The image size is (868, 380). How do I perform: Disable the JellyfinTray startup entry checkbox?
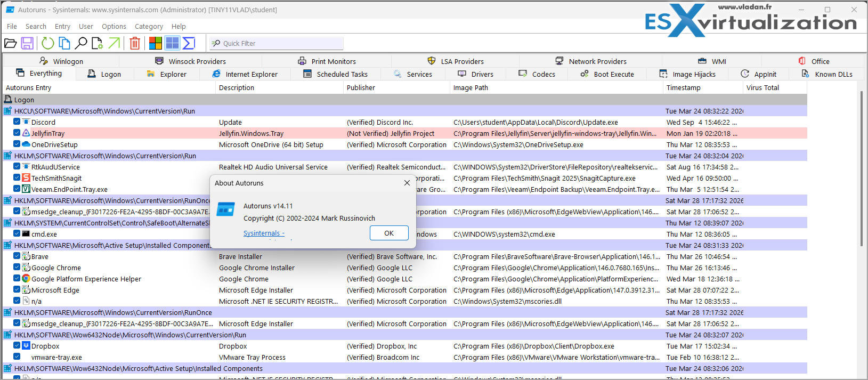17,133
